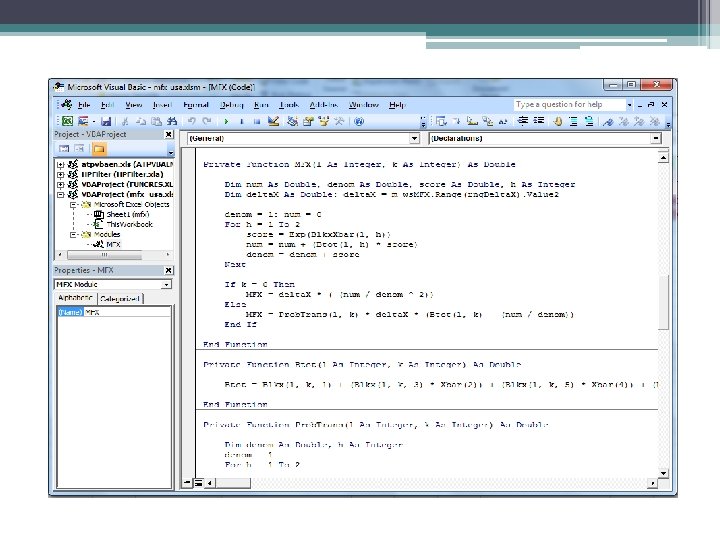Click the Indent icon in Edit toolbar

523,121
